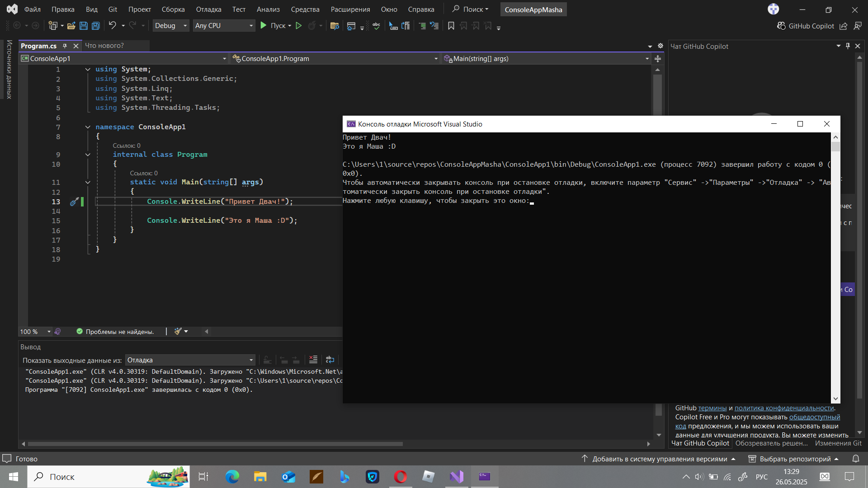This screenshot has width=868, height=488.
Task: Switch to the Изменения Git tab
Action: pos(838,443)
